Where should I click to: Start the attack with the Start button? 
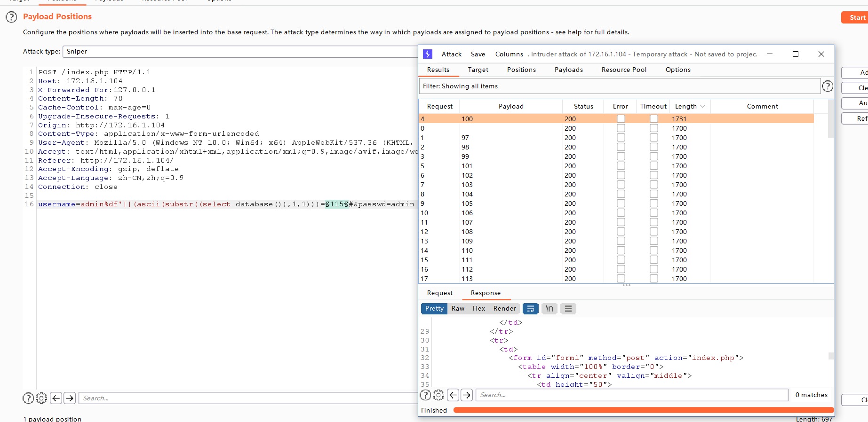pos(855,17)
